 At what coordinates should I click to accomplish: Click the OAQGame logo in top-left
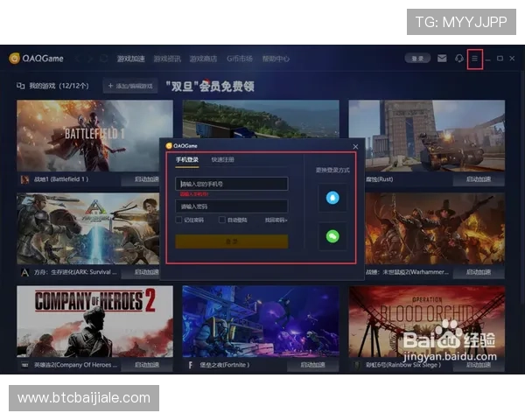point(33,59)
